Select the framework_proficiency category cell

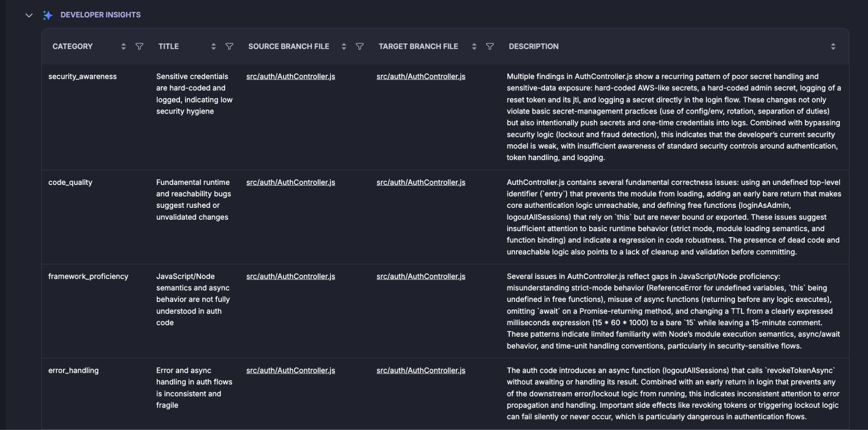[88, 276]
